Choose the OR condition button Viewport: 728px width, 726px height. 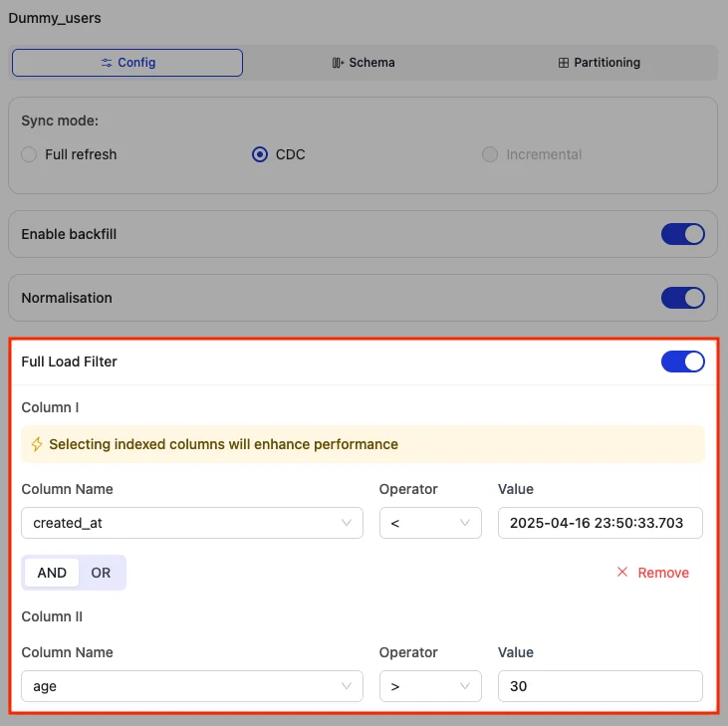coord(101,573)
